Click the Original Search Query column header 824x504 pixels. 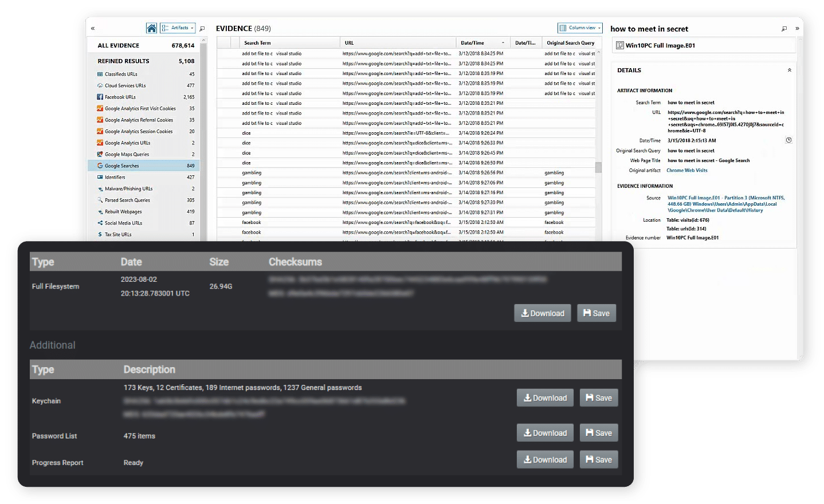571,43
